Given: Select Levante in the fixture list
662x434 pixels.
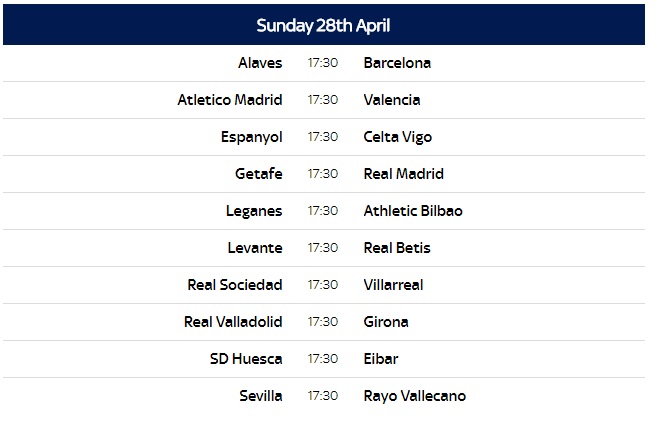Looking at the screenshot, I should click(x=255, y=248).
